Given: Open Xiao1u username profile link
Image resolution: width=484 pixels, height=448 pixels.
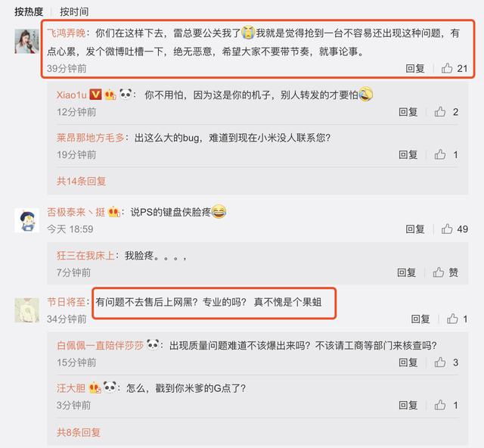Looking at the screenshot, I should (71, 95).
